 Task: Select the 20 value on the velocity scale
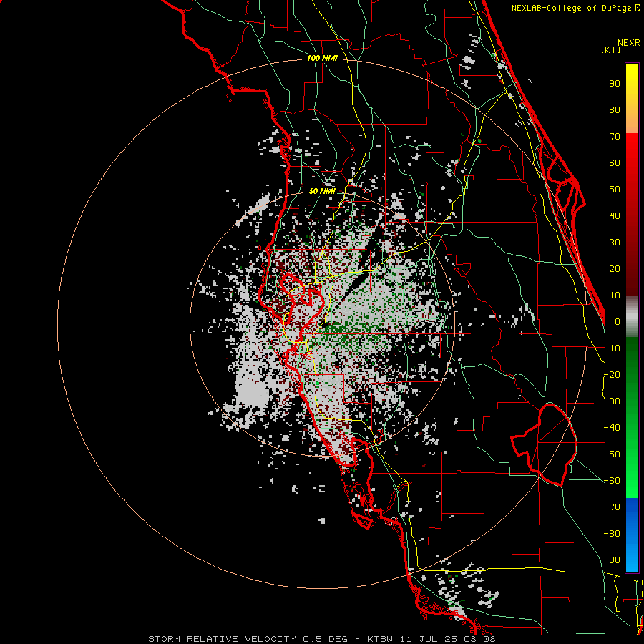[615, 268]
